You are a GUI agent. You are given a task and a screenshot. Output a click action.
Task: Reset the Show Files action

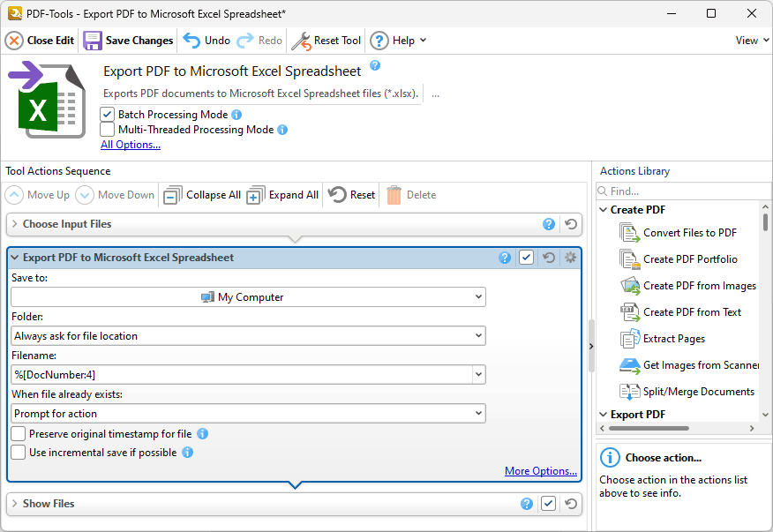click(571, 504)
